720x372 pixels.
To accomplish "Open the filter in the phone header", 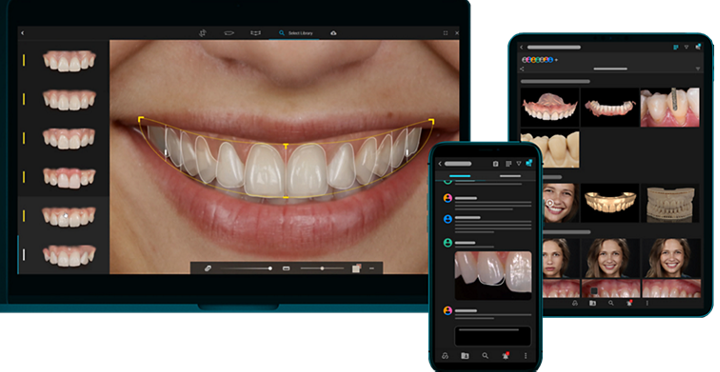I will click(518, 164).
